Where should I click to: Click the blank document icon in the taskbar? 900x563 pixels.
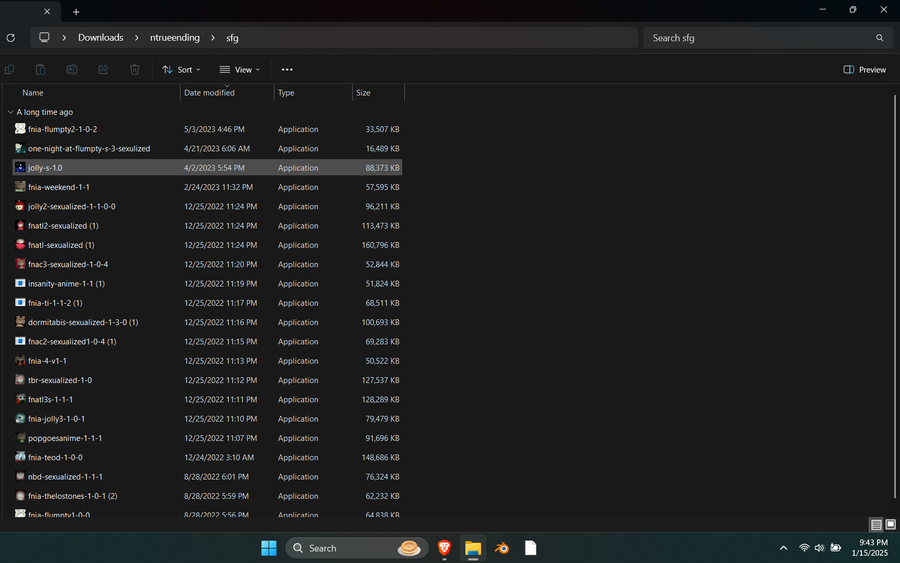tap(531, 548)
